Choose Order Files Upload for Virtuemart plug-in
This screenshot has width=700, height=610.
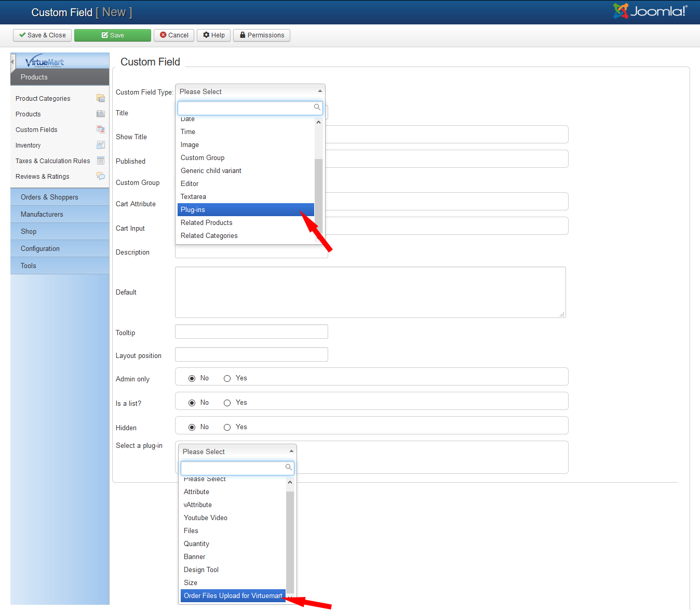point(233,596)
